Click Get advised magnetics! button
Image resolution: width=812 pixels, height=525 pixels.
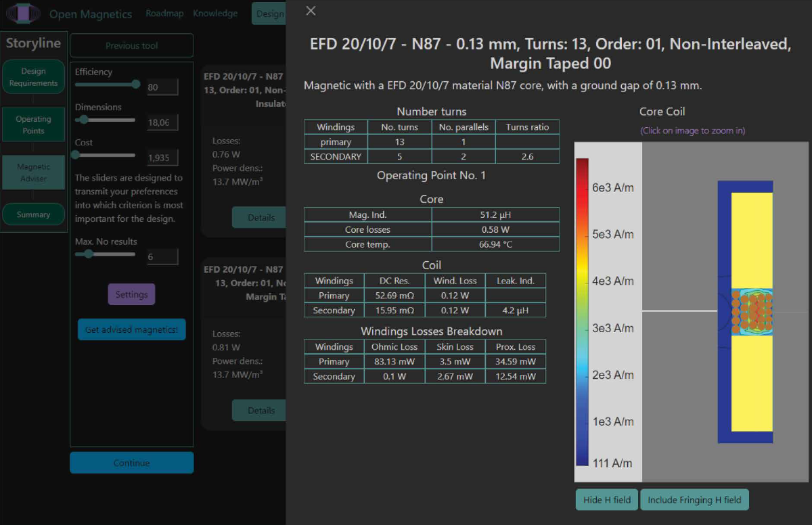pos(131,329)
